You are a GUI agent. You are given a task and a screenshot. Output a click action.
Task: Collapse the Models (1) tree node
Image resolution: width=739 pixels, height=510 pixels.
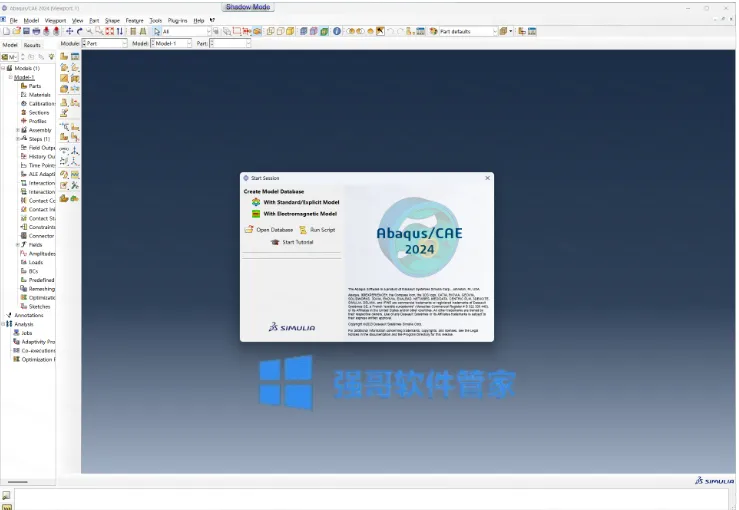click(3, 68)
